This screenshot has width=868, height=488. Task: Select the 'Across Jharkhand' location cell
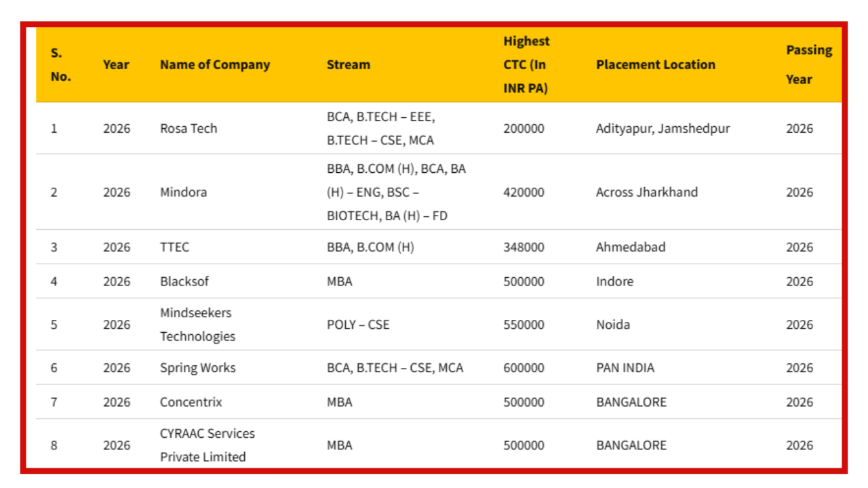(x=646, y=192)
